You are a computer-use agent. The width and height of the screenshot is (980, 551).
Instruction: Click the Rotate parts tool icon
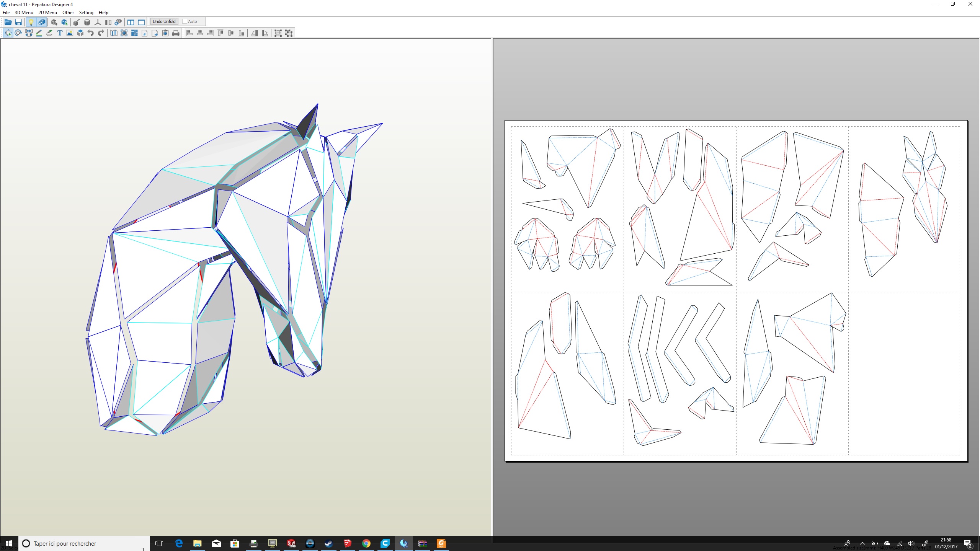(x=18, y=33)
